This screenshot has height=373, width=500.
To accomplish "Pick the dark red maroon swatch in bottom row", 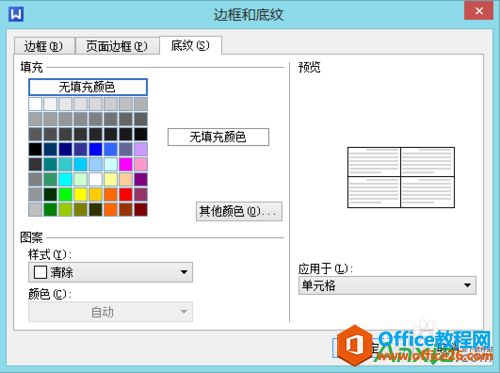I will [141, 210].
